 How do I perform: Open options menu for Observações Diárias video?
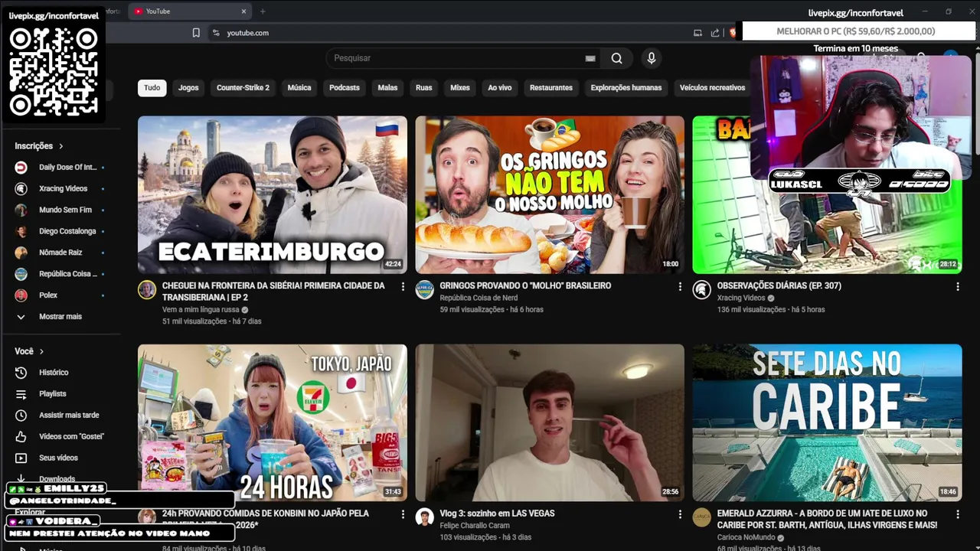(957, 287)
